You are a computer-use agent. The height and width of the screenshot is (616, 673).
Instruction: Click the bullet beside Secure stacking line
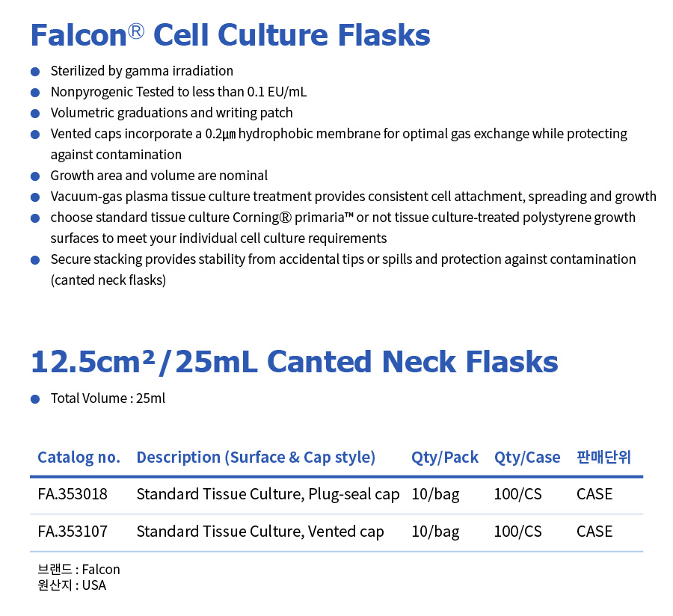[x=35, y=260]
